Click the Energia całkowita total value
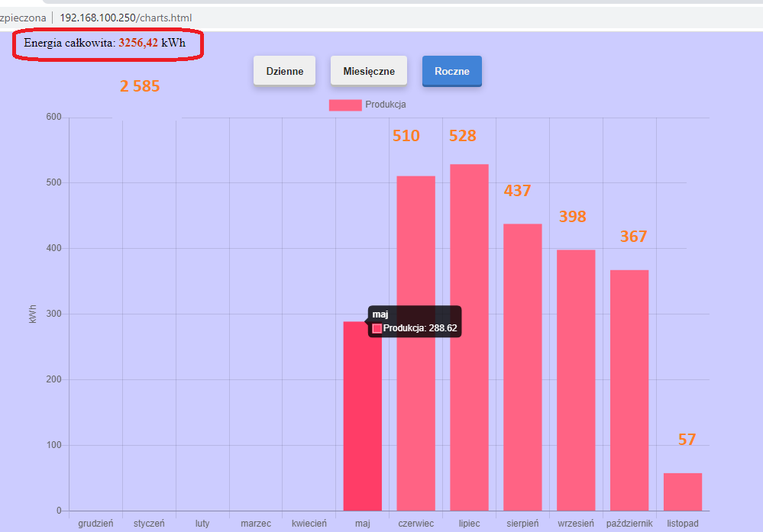763x532 pixels. tap(138, 43)
